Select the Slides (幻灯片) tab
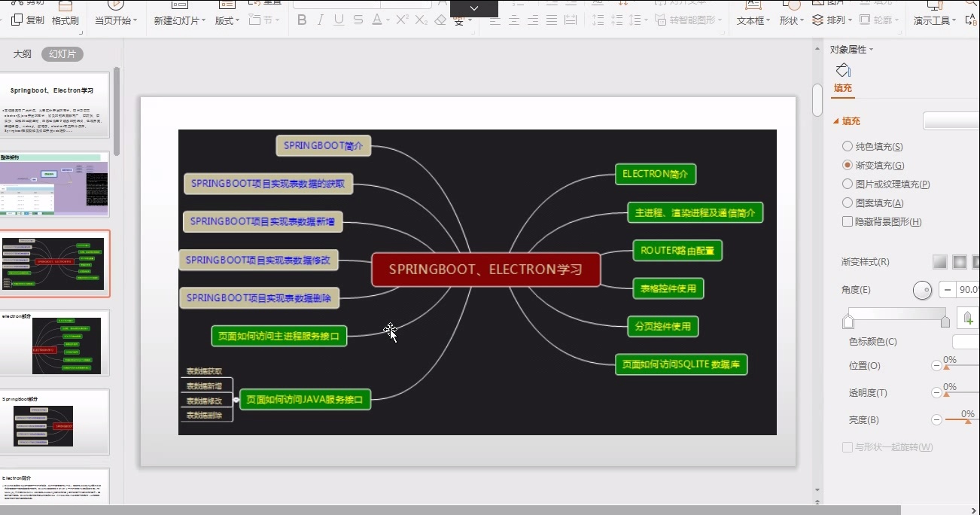The height and width of the screenshot is (515, 980). pyautogui.click(x=62, y=54)
